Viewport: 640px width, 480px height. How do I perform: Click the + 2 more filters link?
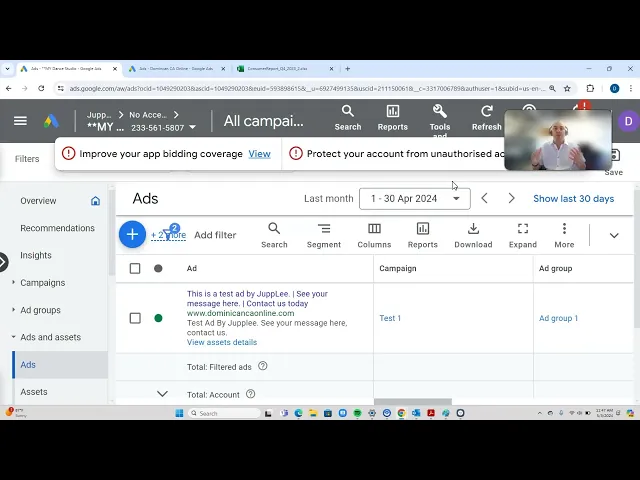(x=168, y=236)
